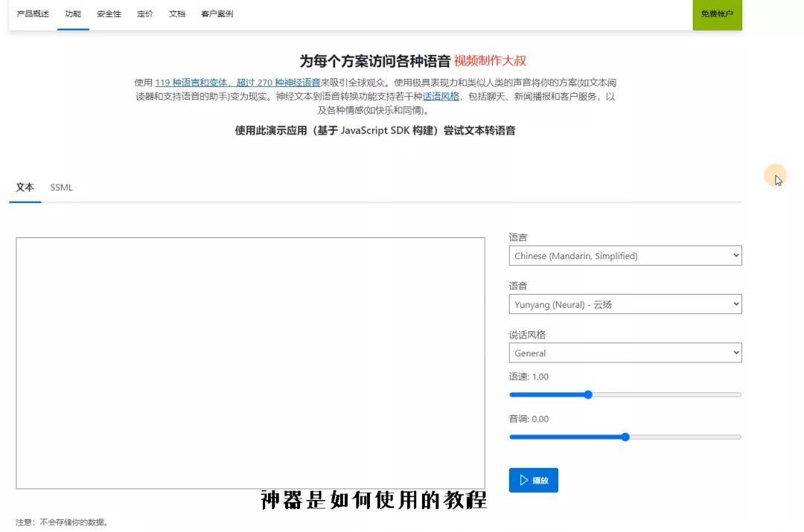Open the 定价 tab

click(x=144, y=14)
